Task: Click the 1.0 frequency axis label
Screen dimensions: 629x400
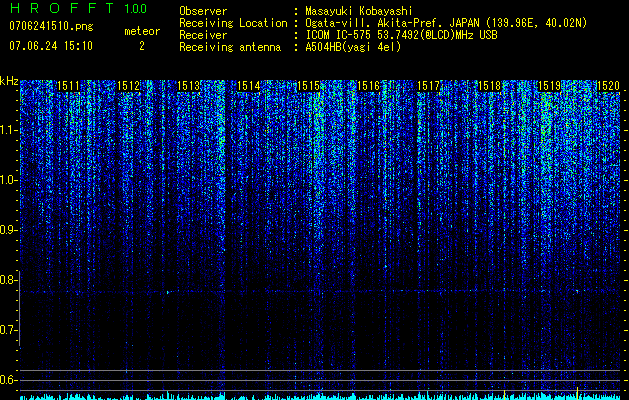Action: click(7, 180)
